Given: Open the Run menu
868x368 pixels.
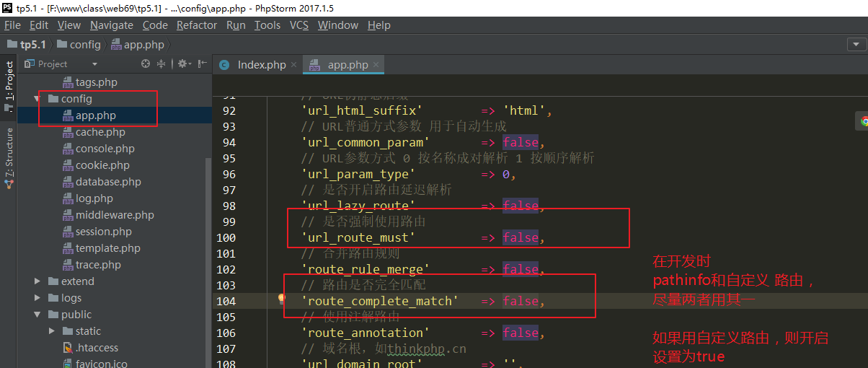Looking at the screenshot, I should (x=236, y=25).
